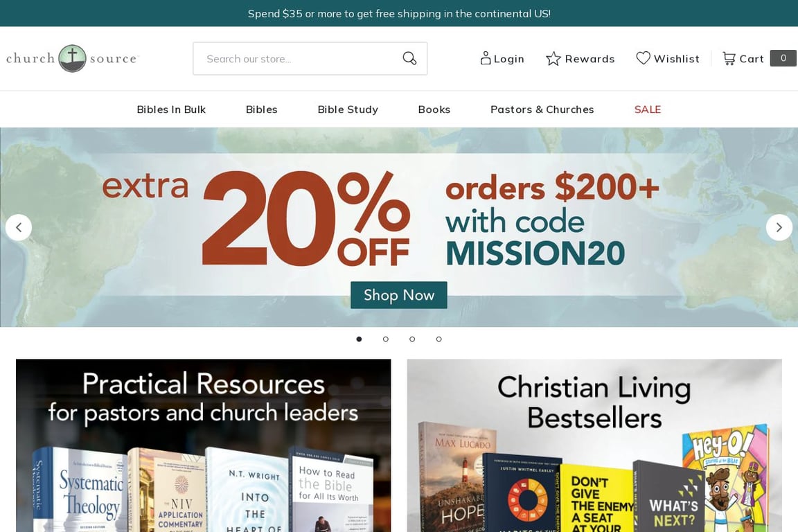Screen dimensions: 798x532
Task: Open Login via the person icon
Action: [486, 58]
